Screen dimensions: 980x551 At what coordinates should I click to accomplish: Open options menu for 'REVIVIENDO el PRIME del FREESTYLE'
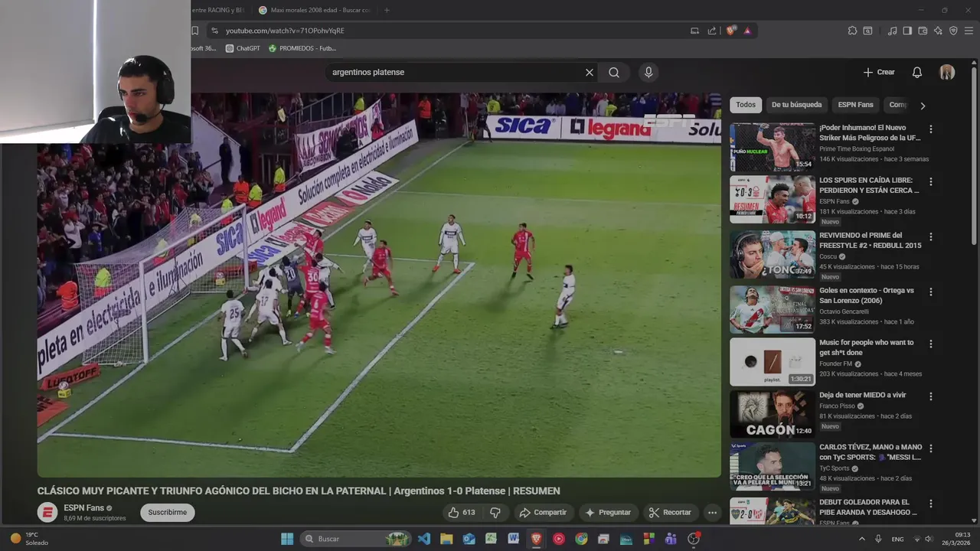[931, 237]
